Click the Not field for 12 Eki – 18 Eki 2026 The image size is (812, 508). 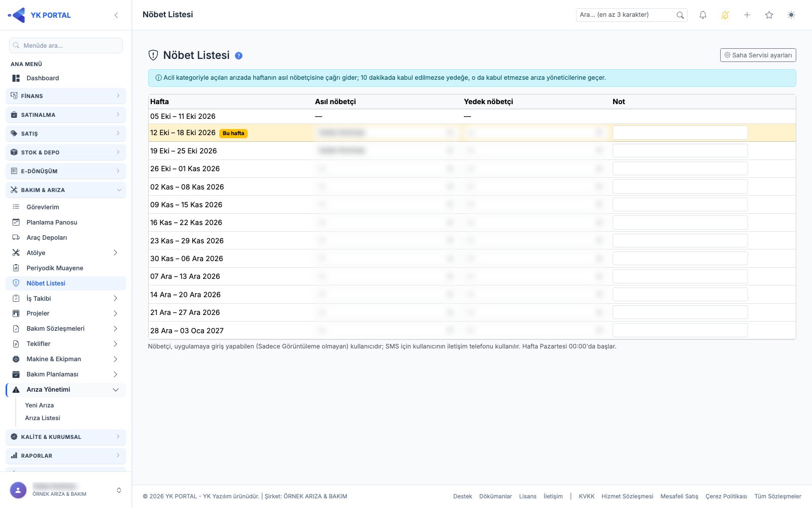[x=680, y=133]
